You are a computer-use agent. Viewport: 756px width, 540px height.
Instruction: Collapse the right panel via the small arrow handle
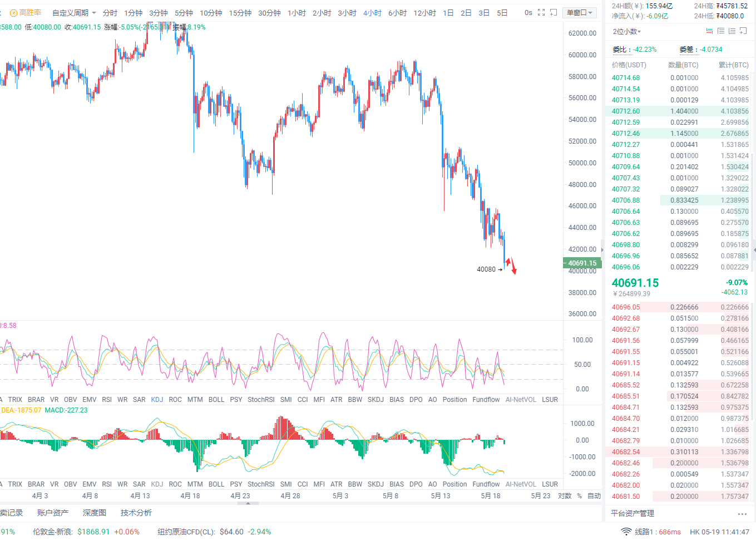tap(602, 249)
